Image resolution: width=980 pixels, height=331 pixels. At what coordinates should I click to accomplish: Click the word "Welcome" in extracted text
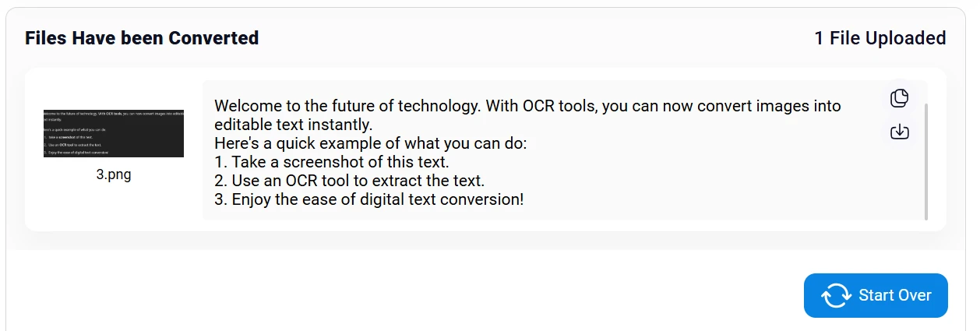[x=247, y=106]
